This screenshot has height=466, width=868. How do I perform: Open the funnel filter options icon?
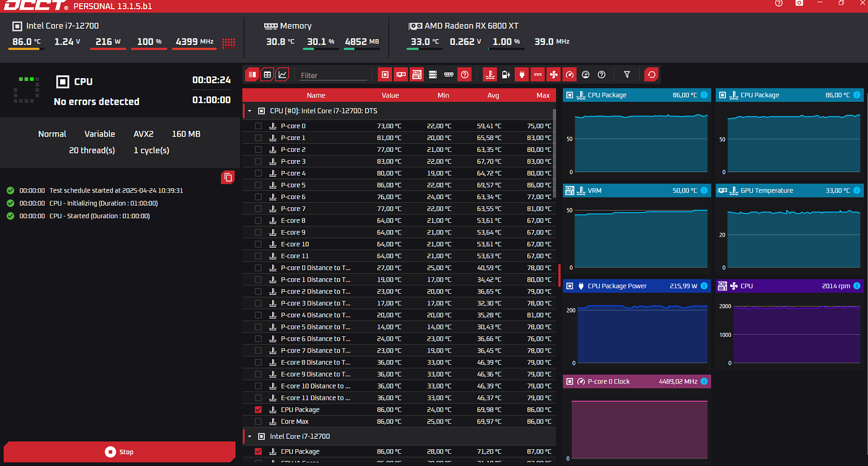[x=627, y=74]
